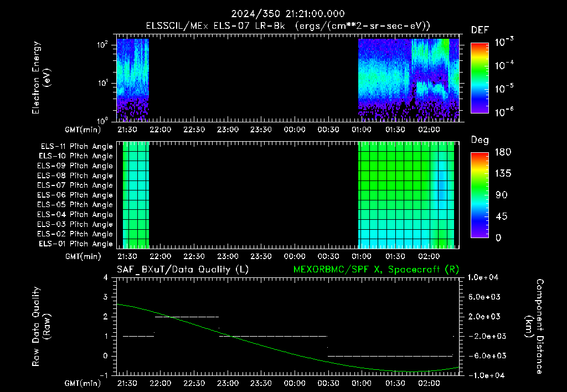Click the 4 tick on Raw Data Quality axis

click(x=105, y=277)
